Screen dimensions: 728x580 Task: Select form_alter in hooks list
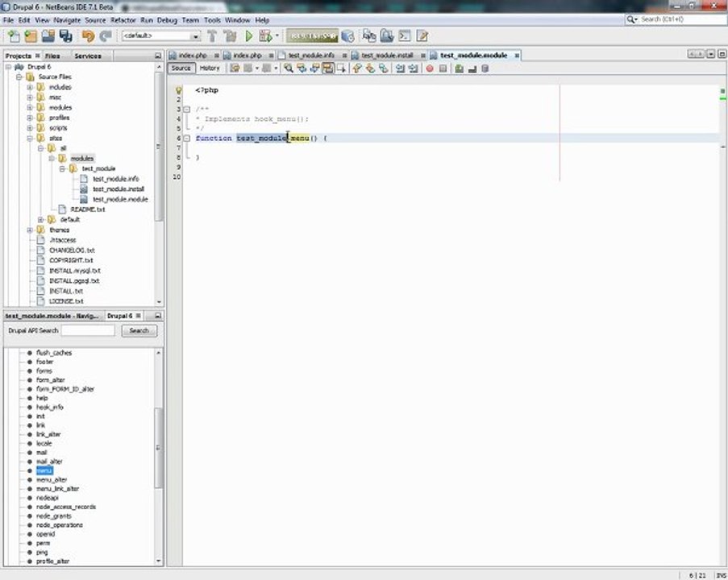[x=50, y=380]
